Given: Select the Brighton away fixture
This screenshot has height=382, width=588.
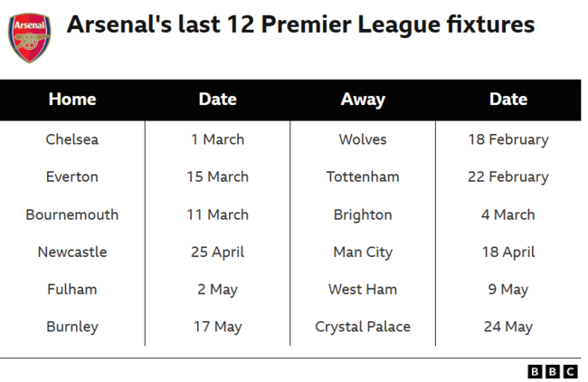Looking at the screenshot, I should [363, 215].
